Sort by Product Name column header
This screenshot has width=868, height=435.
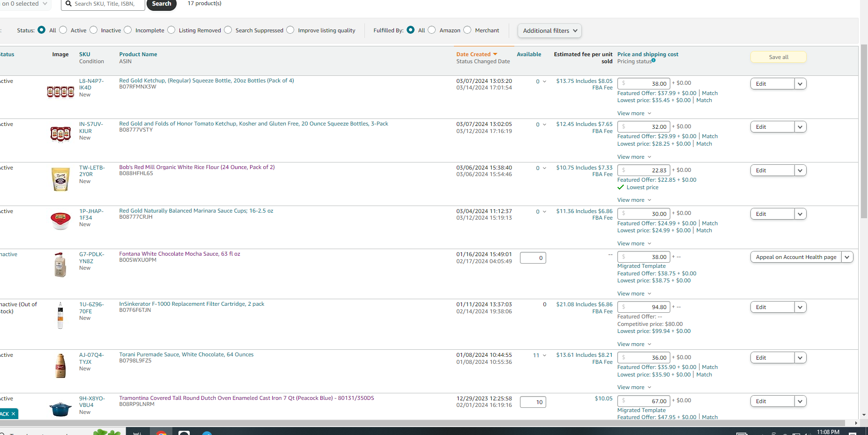coord(138,54)
